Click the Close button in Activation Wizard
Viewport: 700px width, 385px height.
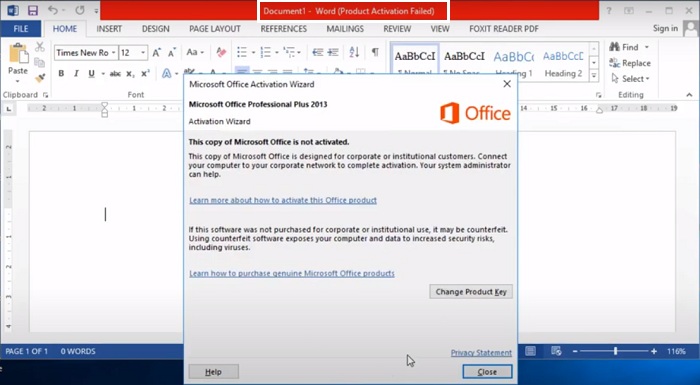tap(487, 372)
